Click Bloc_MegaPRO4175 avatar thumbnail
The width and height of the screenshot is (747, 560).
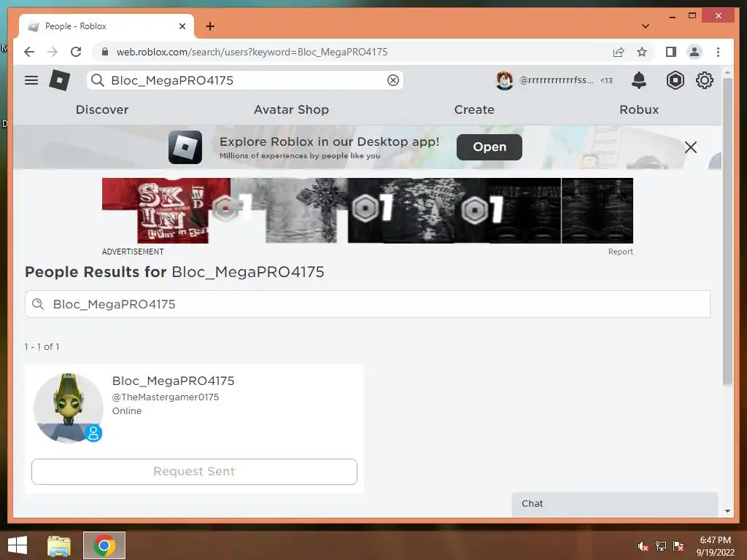pos(69,408)
